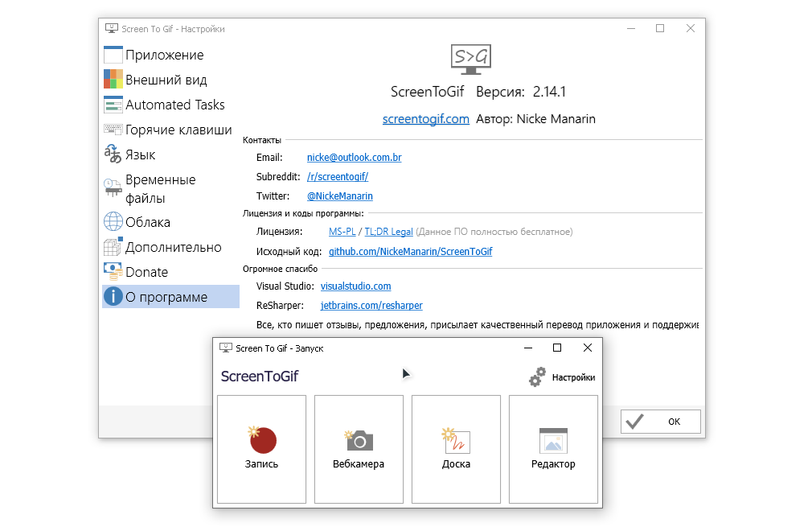
Task: Click the Дополнительно cube icon
Action: [x=113, y=247]
